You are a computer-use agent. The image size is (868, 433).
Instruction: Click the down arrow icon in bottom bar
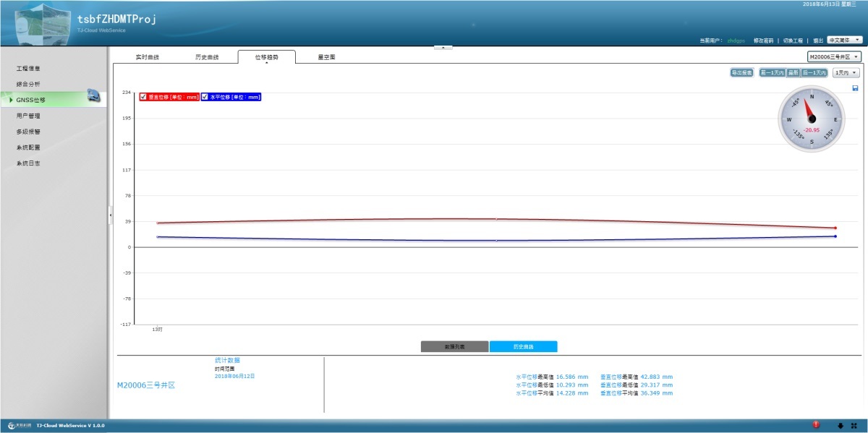pos(840,425)
